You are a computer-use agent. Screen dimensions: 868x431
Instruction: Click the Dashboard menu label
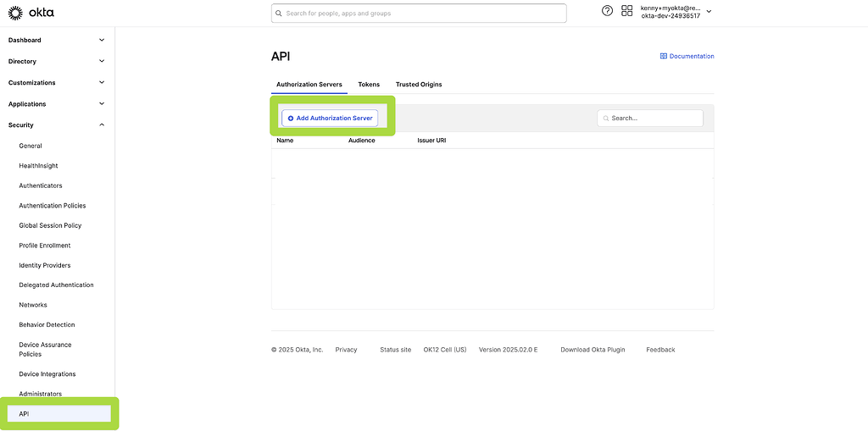(x=25, y=40)
